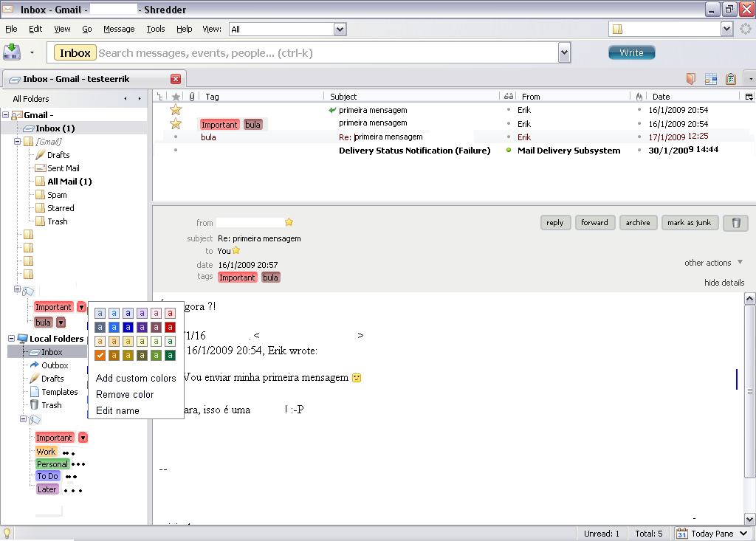
Task: Choose Add custom colors in popup
Action: tap(136, 378)
